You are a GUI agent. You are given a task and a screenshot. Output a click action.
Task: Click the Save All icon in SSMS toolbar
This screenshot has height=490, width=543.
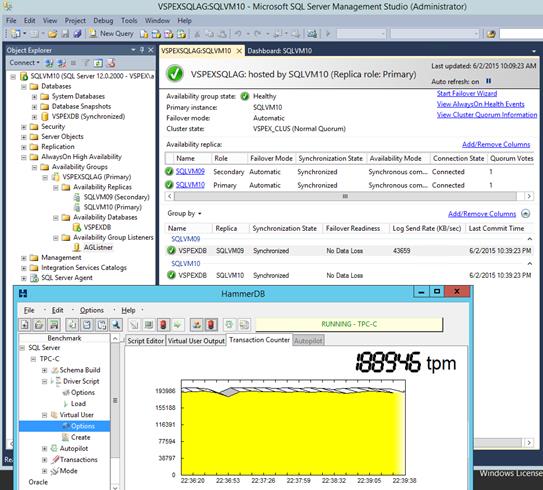(x=78, y=34)
